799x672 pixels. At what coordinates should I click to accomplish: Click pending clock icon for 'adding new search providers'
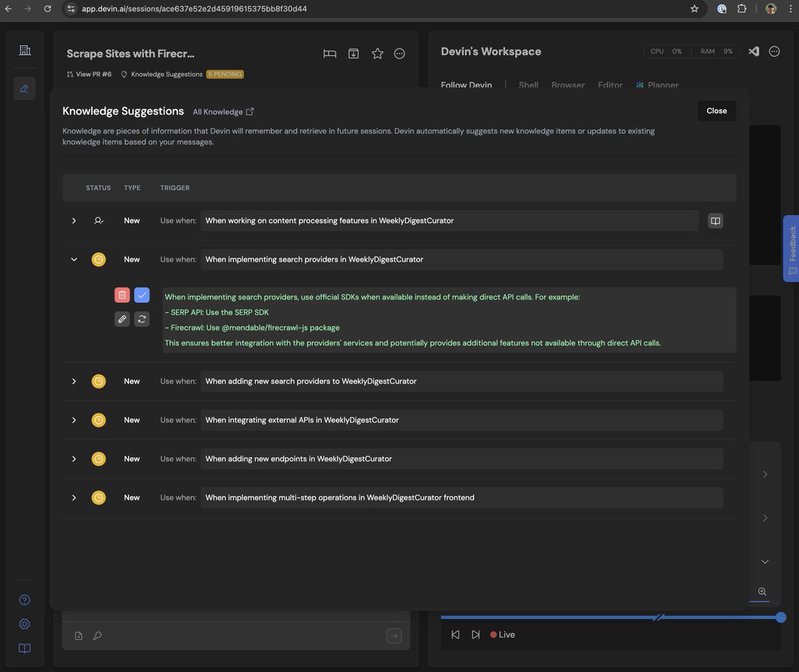[x=99, y=381]
